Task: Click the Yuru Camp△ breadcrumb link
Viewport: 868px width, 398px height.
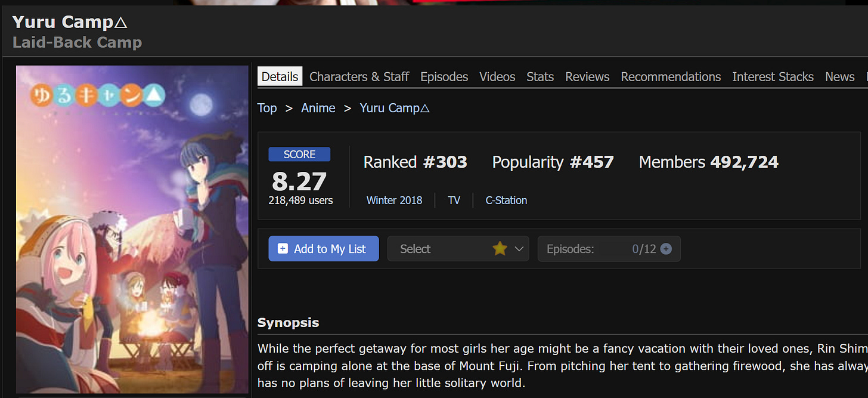Action: 395,108
